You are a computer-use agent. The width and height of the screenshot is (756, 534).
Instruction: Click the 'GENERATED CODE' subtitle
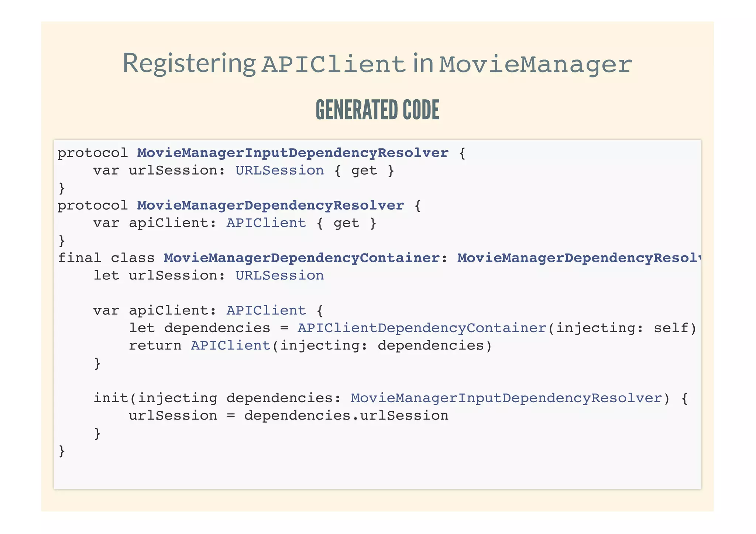tap(378, 110)
